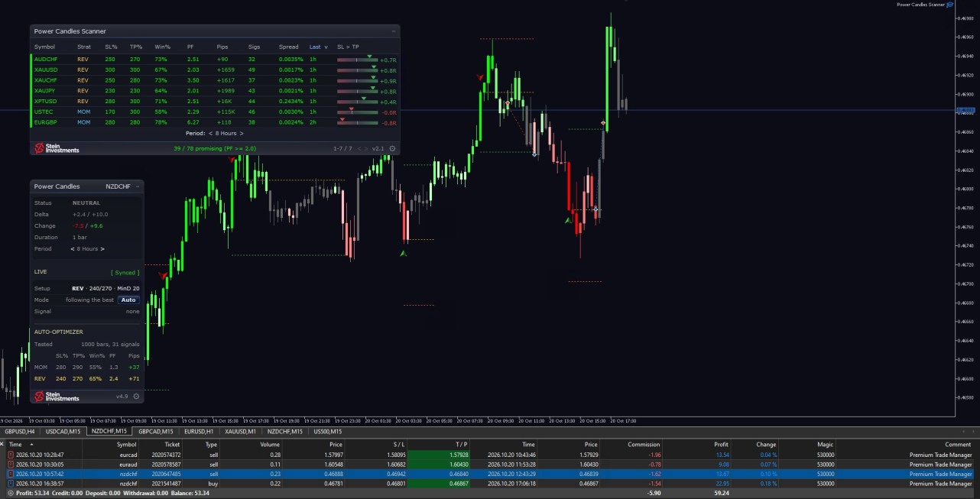
Task: Click EURGBP SL > TP progress bar
Action: pyautogui.click(x=356, y=122)
